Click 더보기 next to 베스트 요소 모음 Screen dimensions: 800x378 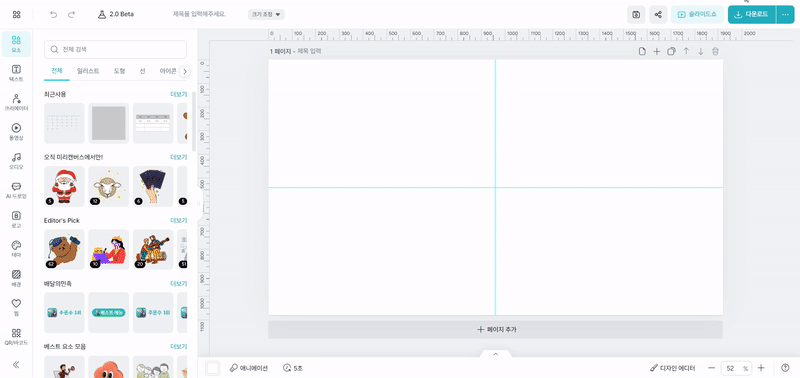[178, 346]
